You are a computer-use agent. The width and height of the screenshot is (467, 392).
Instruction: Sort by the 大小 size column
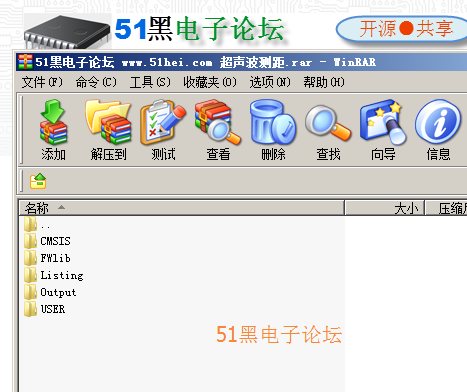(x=385, y=208)
